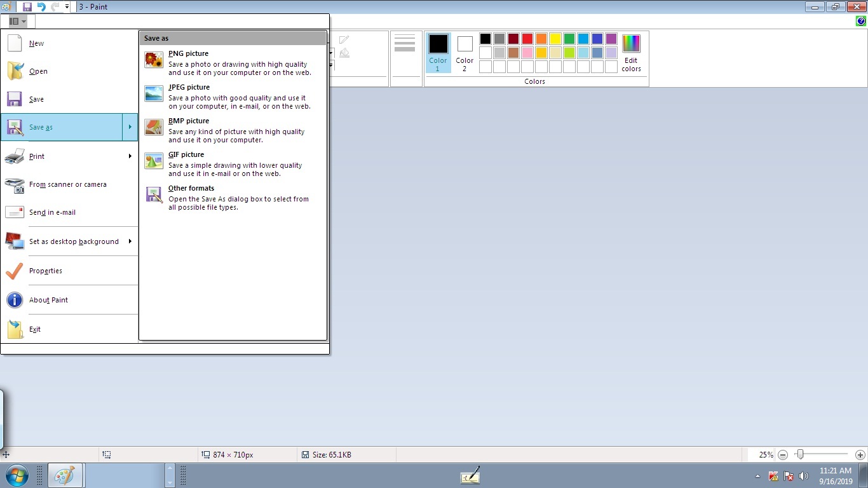Pick the lavender color swatch
Screen dimensions: 868x488
pyautogui.click(x=611, y=53)
